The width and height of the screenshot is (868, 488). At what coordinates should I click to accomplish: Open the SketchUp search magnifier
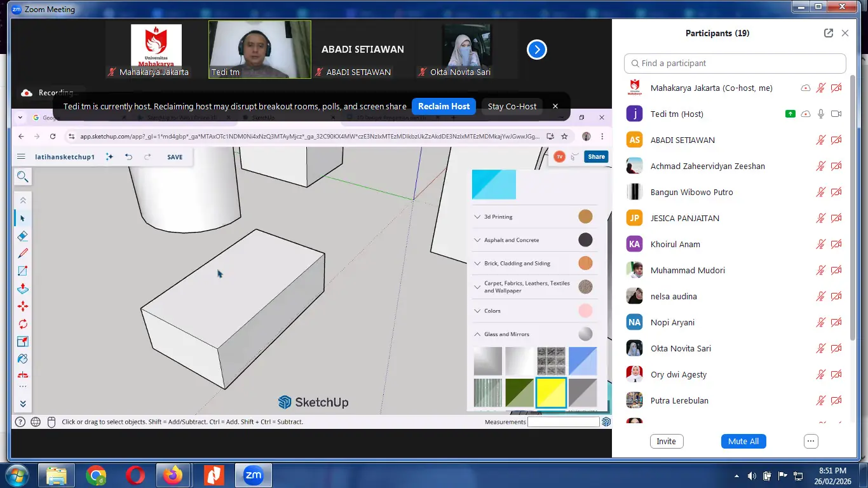click(x=23, y=177)
